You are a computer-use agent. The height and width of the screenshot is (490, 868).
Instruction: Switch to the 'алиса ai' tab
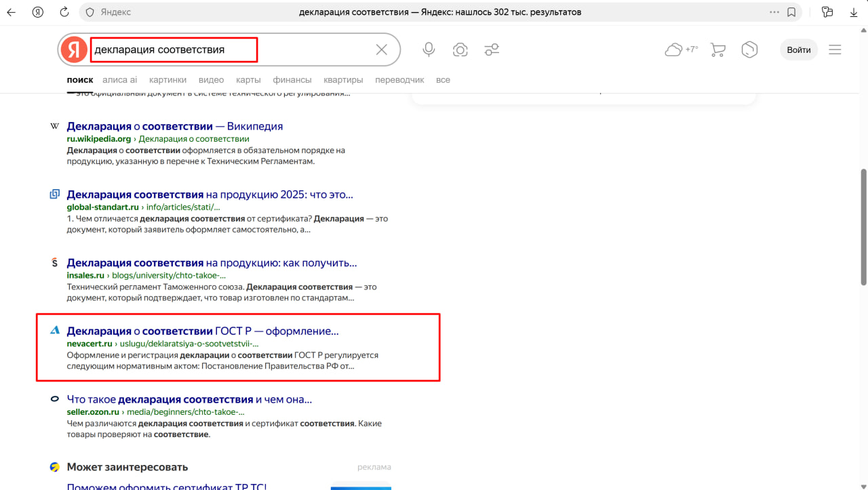119,80
